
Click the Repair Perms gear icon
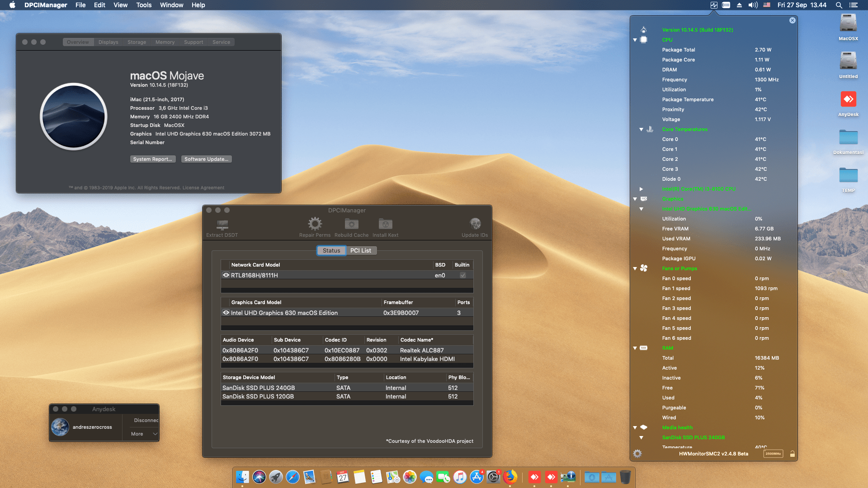click(315, 224)
